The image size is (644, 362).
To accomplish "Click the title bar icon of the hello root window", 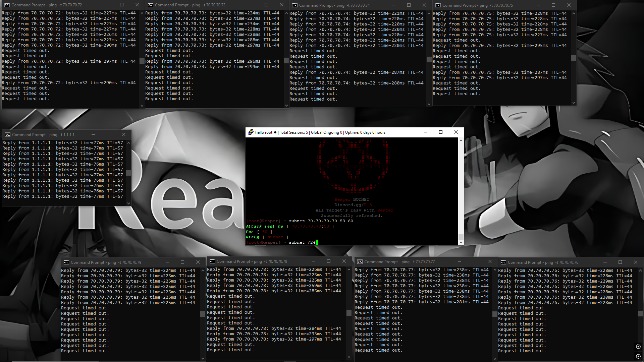I will (x=251, y=132).
